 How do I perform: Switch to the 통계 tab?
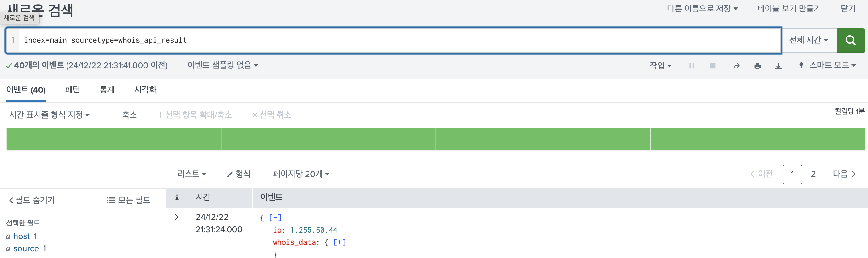tap(107, 90)
